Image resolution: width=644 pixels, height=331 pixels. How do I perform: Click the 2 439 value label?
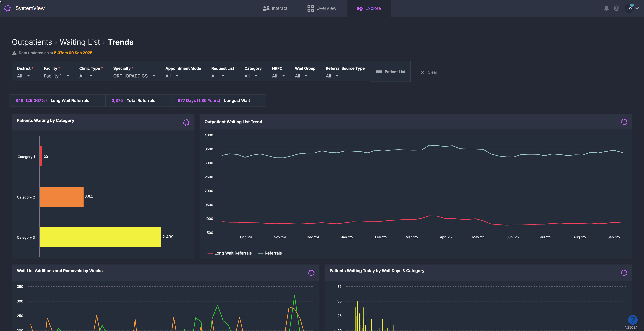(x=168, y=237)
